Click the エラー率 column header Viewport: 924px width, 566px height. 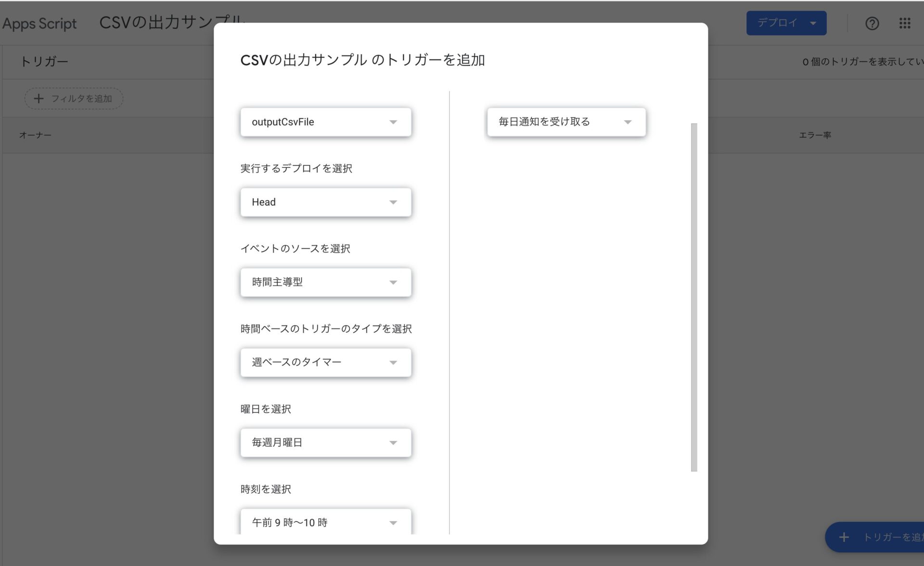[815, 135]
